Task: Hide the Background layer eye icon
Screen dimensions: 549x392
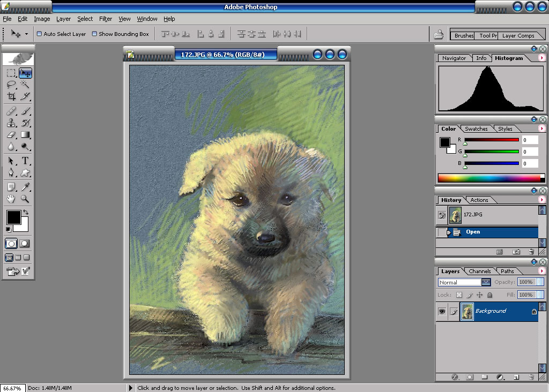Action: point(442,311)
